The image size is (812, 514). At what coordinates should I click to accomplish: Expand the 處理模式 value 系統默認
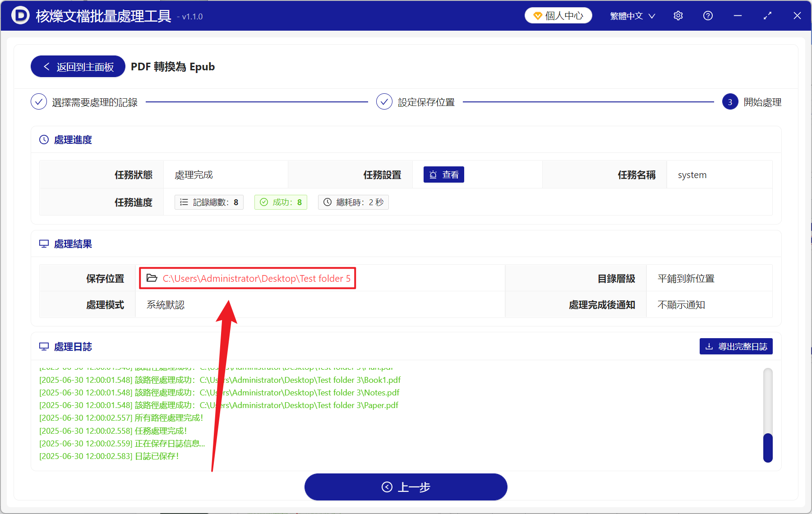point(166,304)
